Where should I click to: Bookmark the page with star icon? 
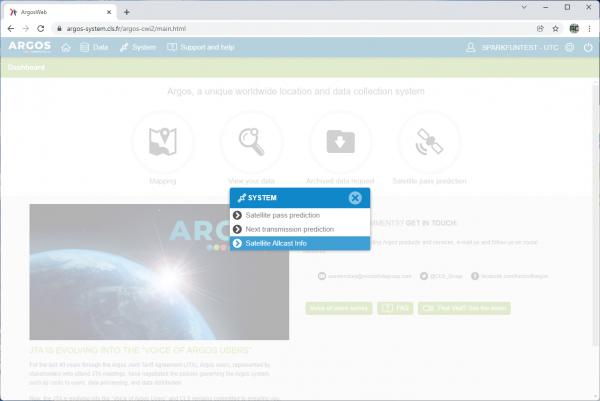tap(556, 29)
